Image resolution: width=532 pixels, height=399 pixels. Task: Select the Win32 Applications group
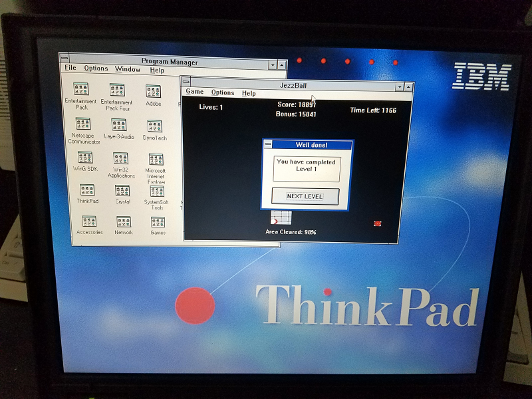coord(120,158)
